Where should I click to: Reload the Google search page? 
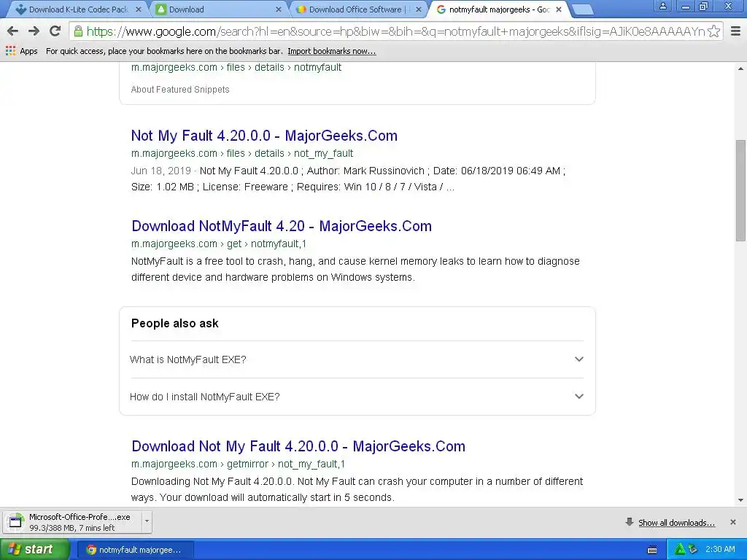(55, 31)
